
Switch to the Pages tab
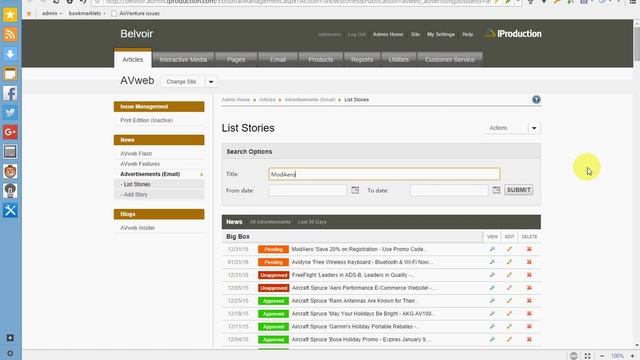(236, 60)
